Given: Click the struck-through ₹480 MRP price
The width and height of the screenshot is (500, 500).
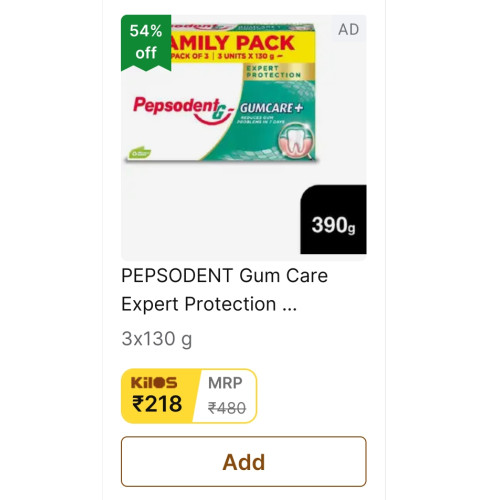Looking at the screenshot, I should [x=227, y=408].
